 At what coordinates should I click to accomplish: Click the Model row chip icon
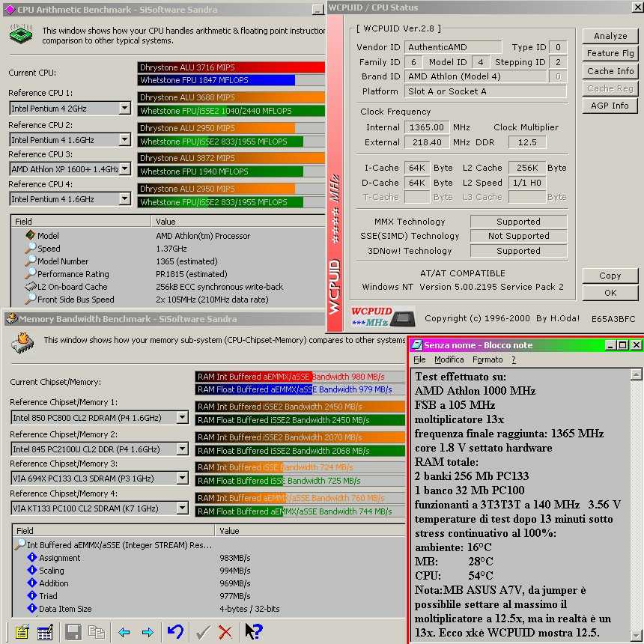(31, 235)
